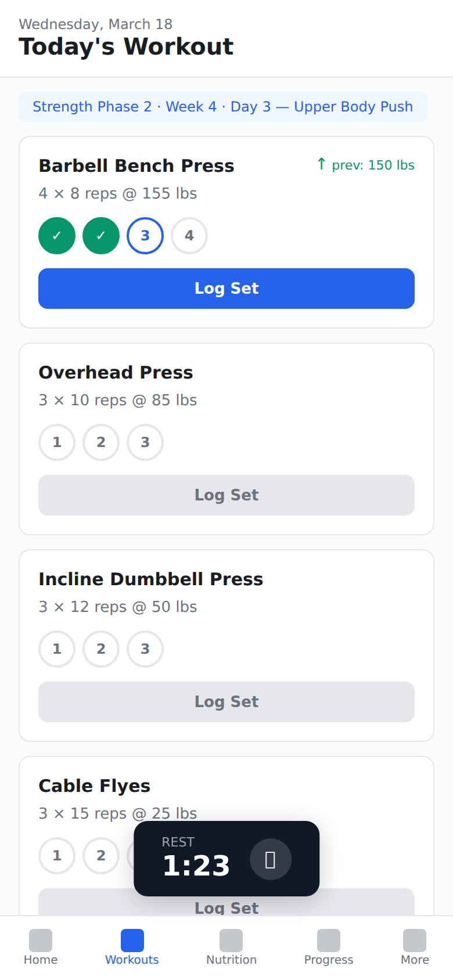Pause the rest timer

(270, 859)
